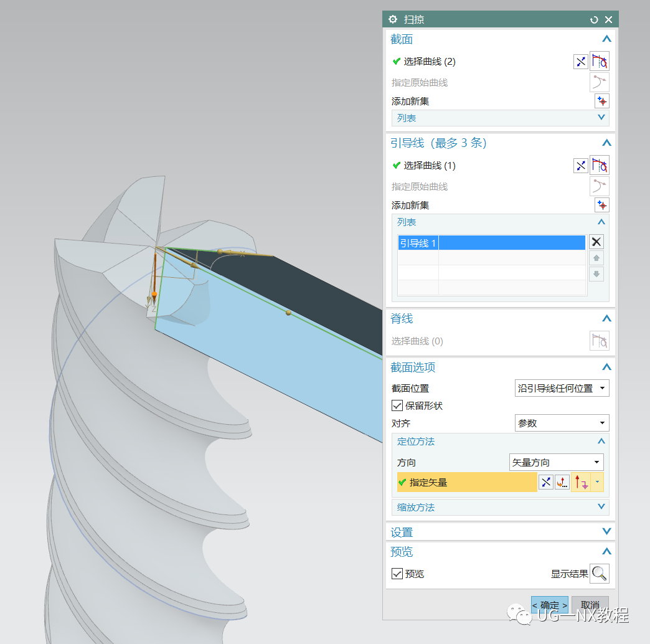
Task: Collapse the 脊线 section
Action: [606, 318]
